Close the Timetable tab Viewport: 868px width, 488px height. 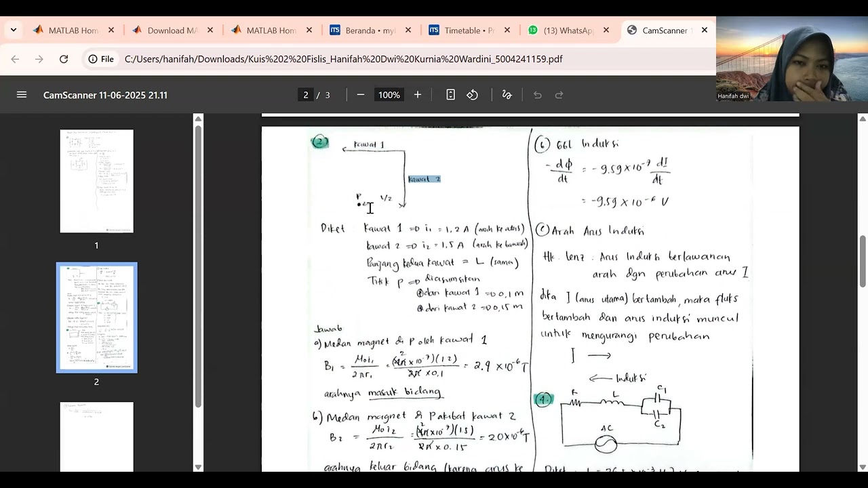507,30
